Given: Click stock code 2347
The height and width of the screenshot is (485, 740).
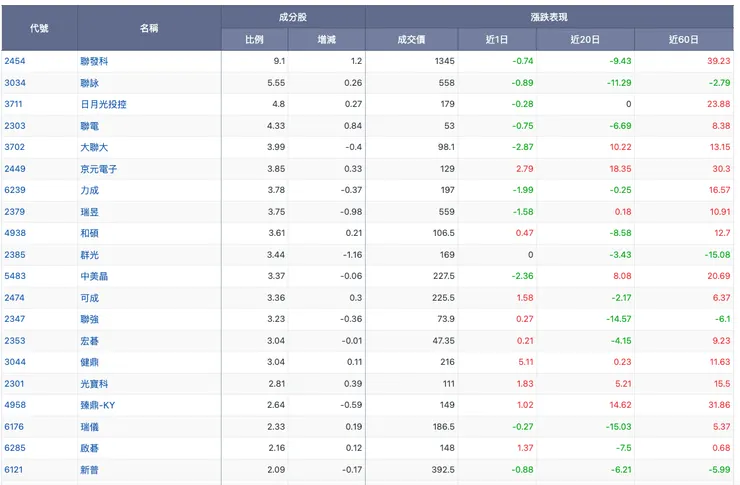Looking at the screenshot, I should [x=14, y=318].
